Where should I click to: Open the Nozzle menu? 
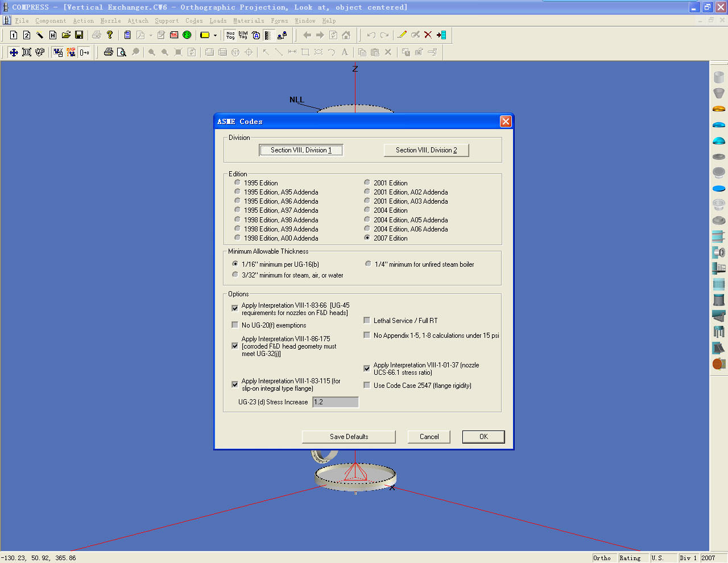coord(110,20)
